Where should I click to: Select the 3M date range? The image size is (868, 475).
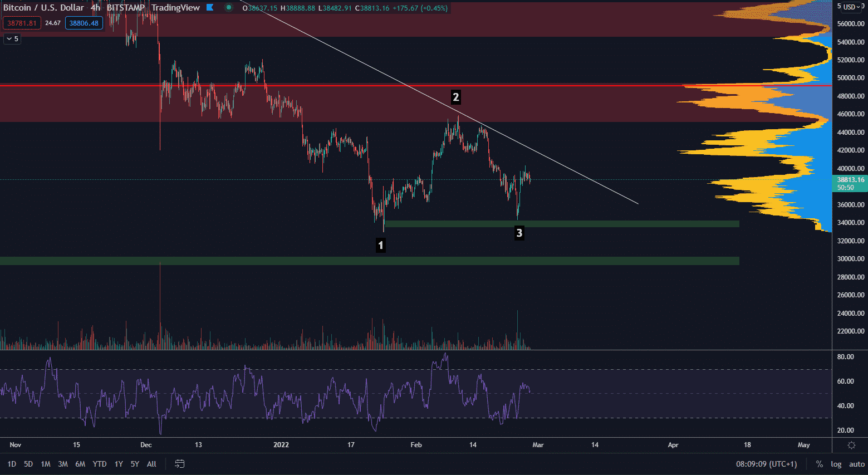[x=63, y=464]
